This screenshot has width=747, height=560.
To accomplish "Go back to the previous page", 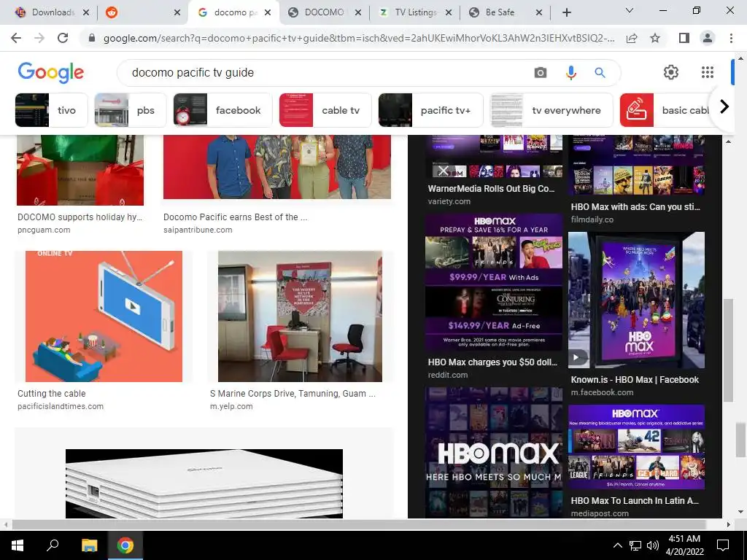I will tap(16, 38).
